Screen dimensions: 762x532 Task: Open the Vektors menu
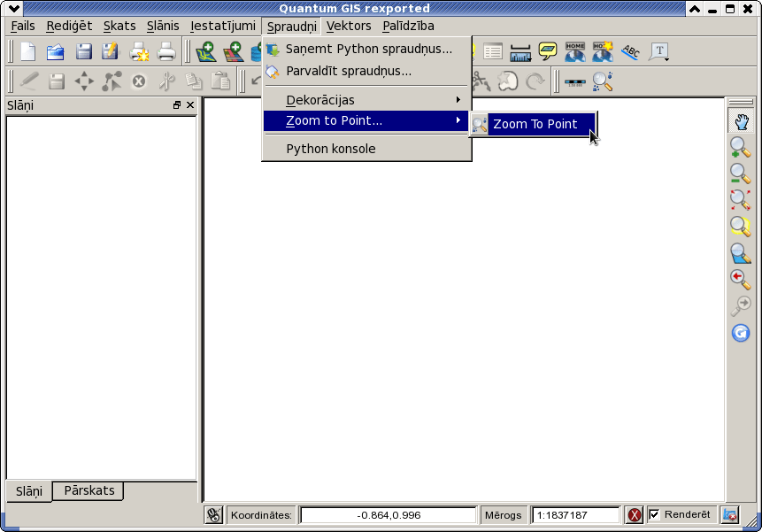(x=349, y=26)
